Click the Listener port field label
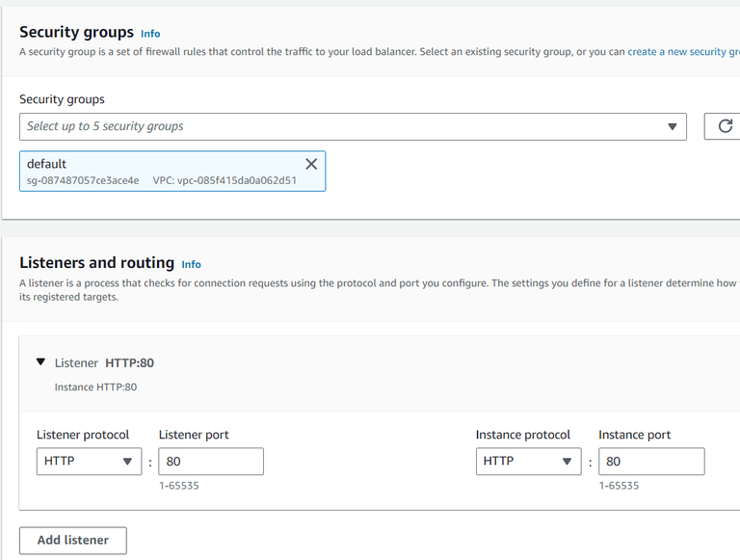 194,435
